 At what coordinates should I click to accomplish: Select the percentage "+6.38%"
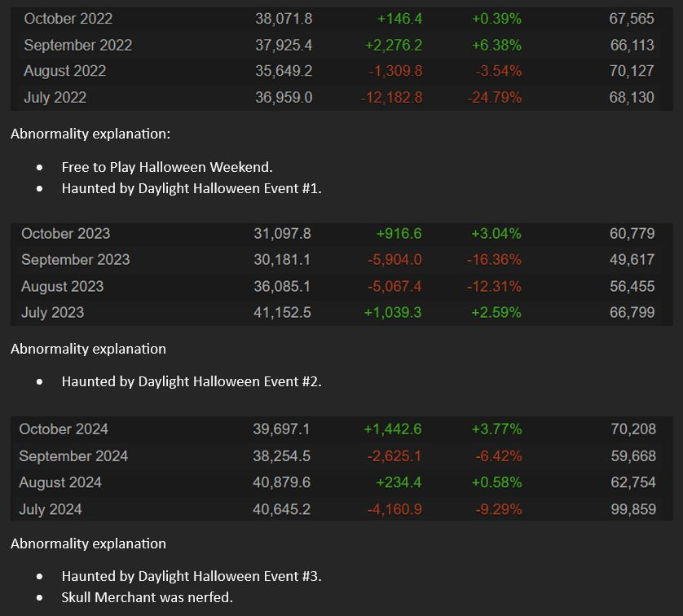[496, 46]
